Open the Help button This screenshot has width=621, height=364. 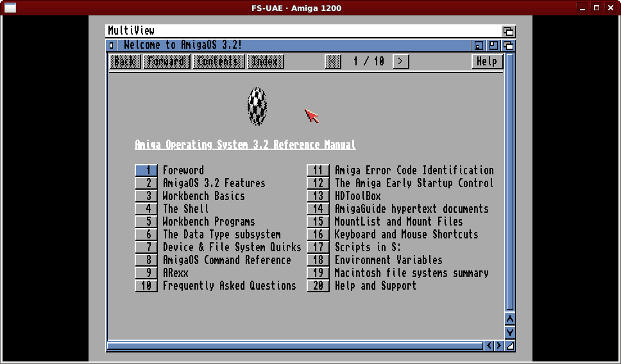(x=487, y=62)
